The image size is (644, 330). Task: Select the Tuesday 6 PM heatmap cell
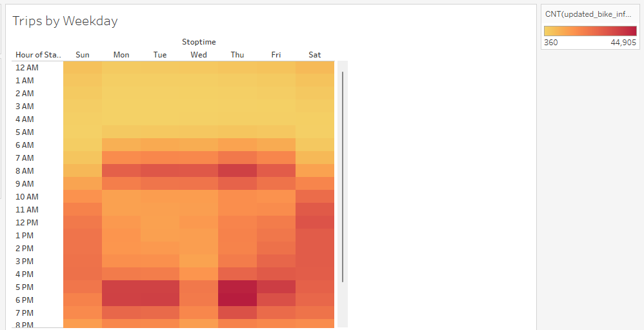click(x=160, y=300)
